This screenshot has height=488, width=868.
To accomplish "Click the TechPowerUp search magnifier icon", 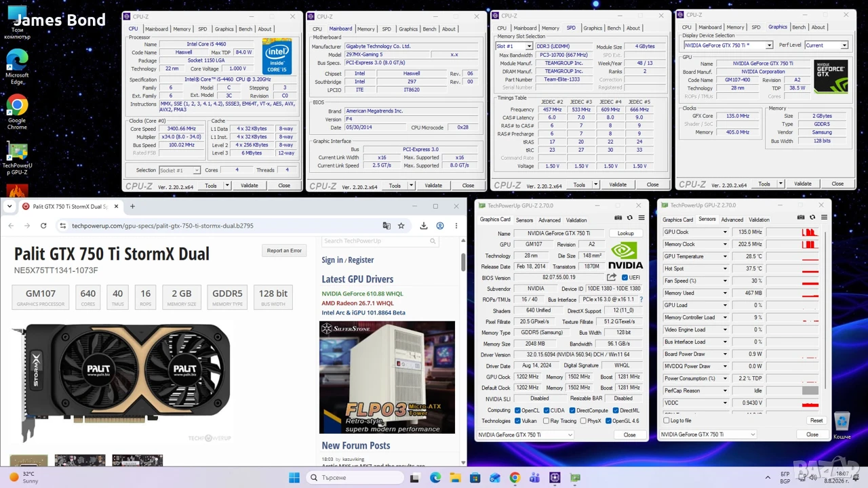I will click(x=433, y=241).
